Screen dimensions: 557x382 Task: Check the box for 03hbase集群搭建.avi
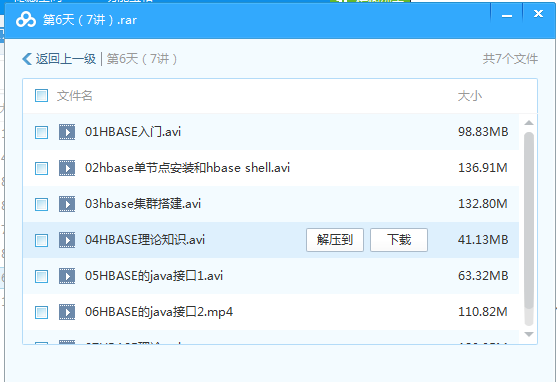[42, 204]
